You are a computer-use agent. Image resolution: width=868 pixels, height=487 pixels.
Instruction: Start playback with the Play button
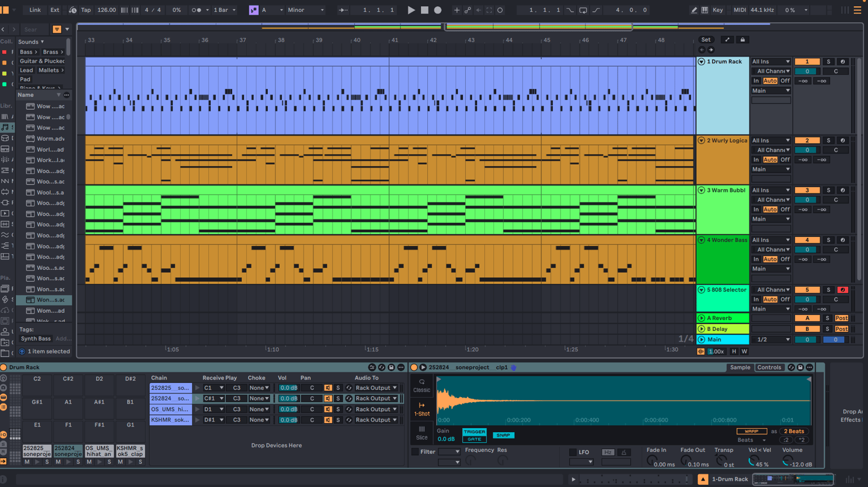[411, 10]
